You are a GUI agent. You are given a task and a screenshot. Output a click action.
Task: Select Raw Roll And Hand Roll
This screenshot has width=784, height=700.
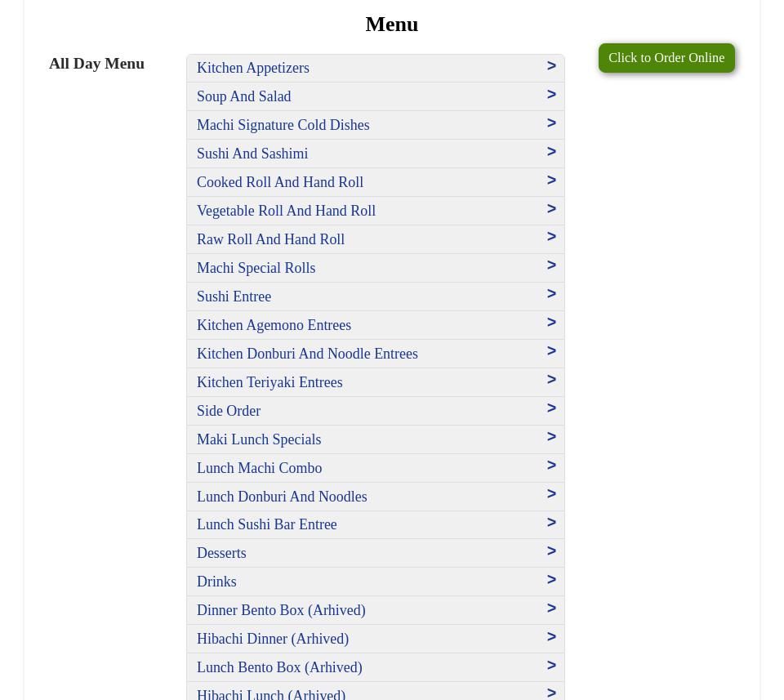(270, 239)
